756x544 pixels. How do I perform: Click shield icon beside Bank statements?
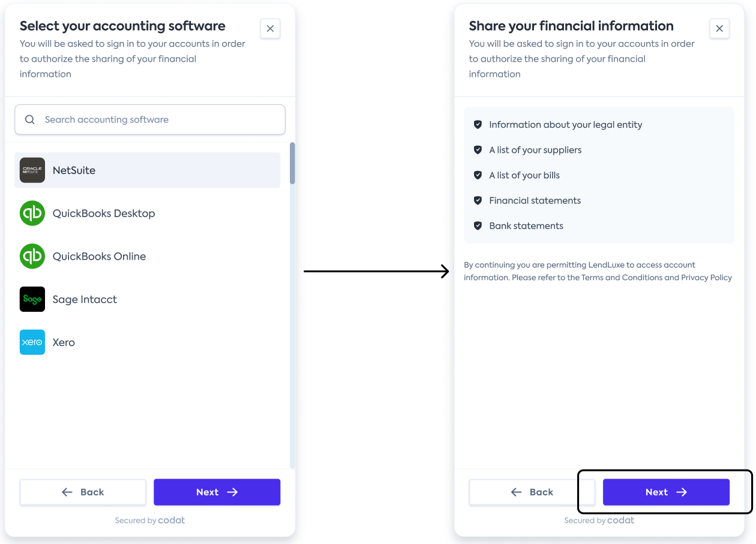point(478,226)
